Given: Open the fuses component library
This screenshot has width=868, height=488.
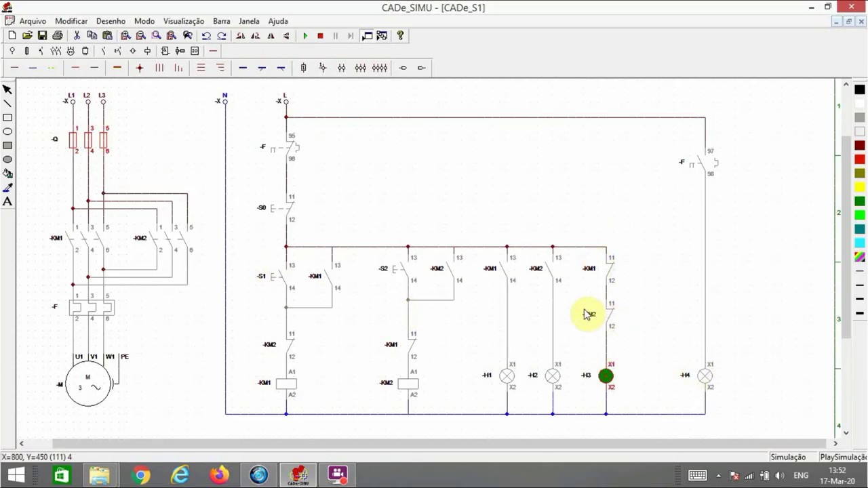Looking at the screenshot, I should coord(27,51).
